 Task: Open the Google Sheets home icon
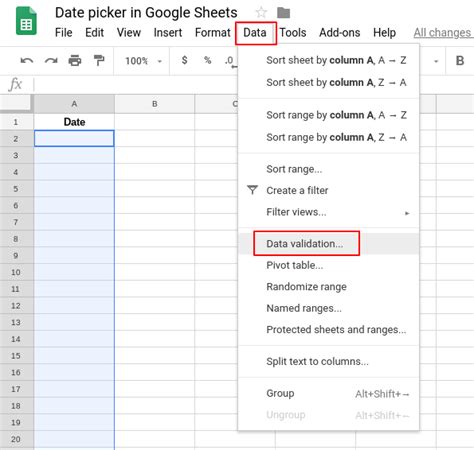tap(26, 21)
